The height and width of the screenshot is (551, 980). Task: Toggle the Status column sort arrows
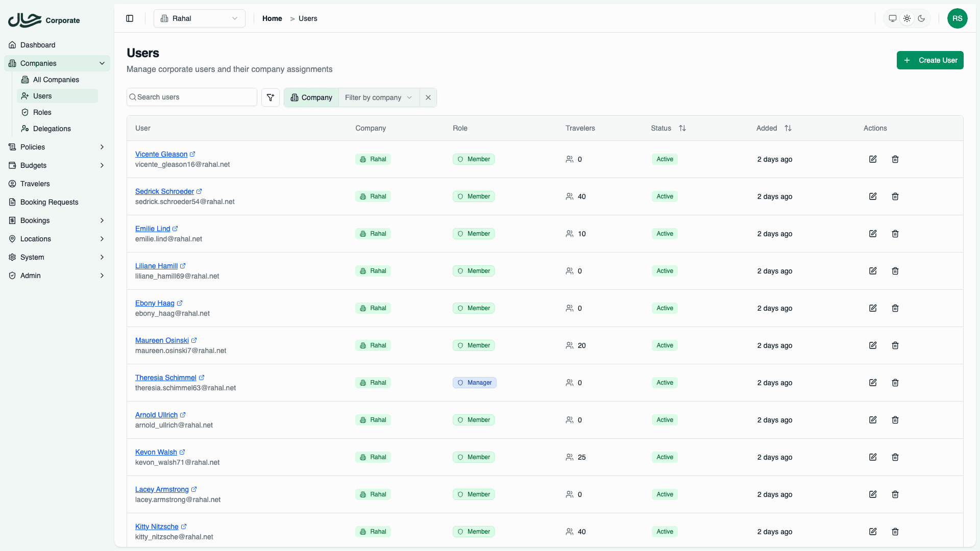pos(683,128)
